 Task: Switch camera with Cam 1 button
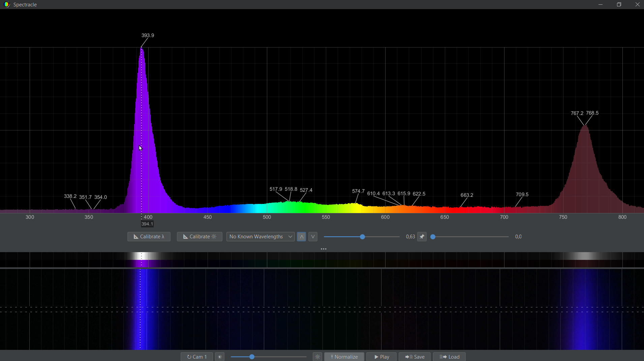click(x=197, y=357)
